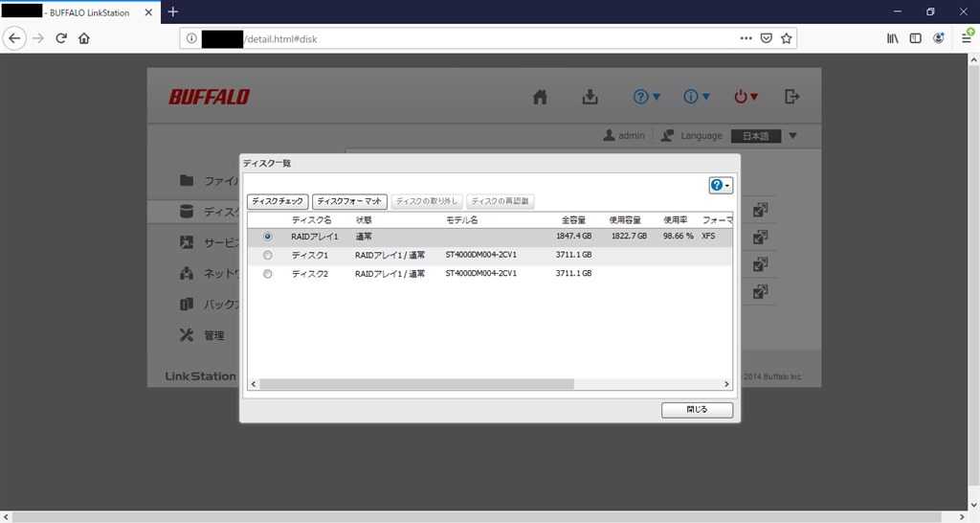Click the XFS format cell
The image size is (980, 523).
tap(708, 237)
